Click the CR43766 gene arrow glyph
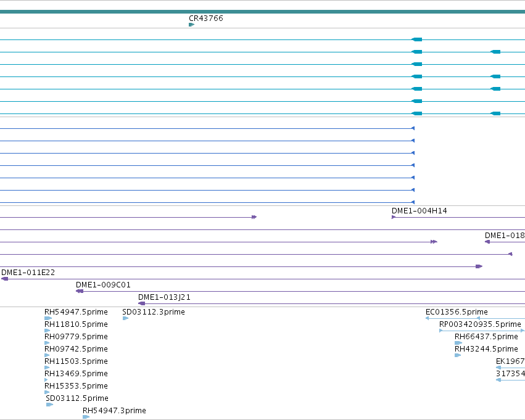The width and height of the screenshot is (525, 420). [x=191, y=25]
